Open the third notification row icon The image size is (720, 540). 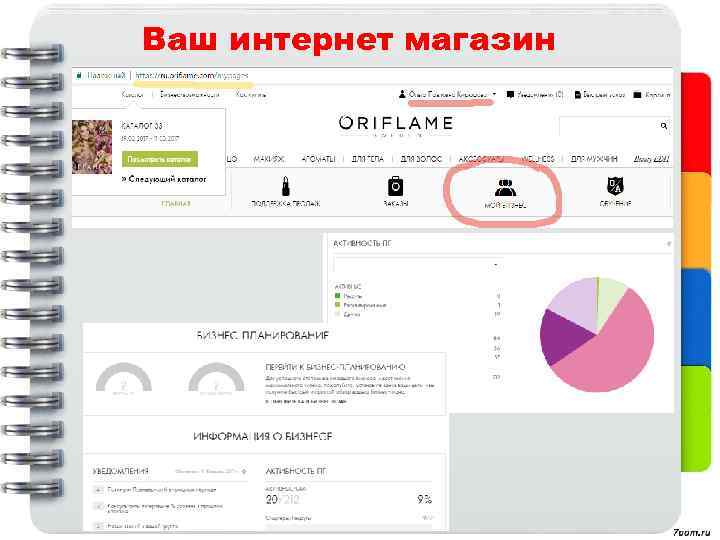pyautogui.click(x=98, y=526)
